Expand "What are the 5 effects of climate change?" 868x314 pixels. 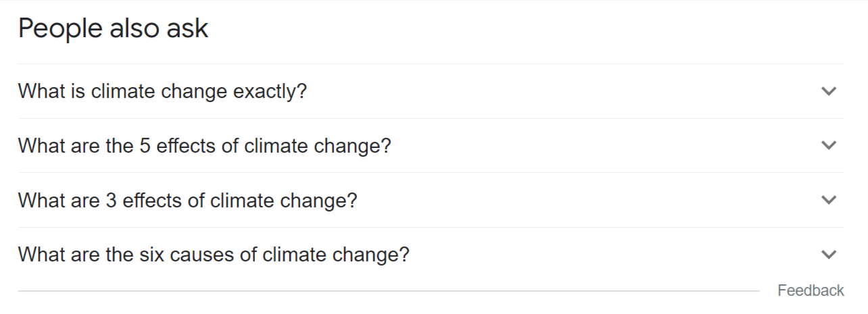tap(204, 145)
